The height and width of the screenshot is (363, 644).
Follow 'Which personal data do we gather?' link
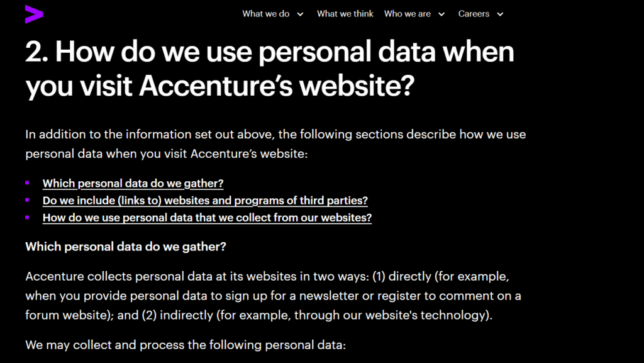pos(133,183)
